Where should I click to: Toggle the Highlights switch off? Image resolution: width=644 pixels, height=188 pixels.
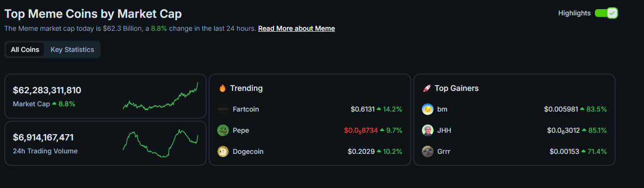[x=606, y=13]
